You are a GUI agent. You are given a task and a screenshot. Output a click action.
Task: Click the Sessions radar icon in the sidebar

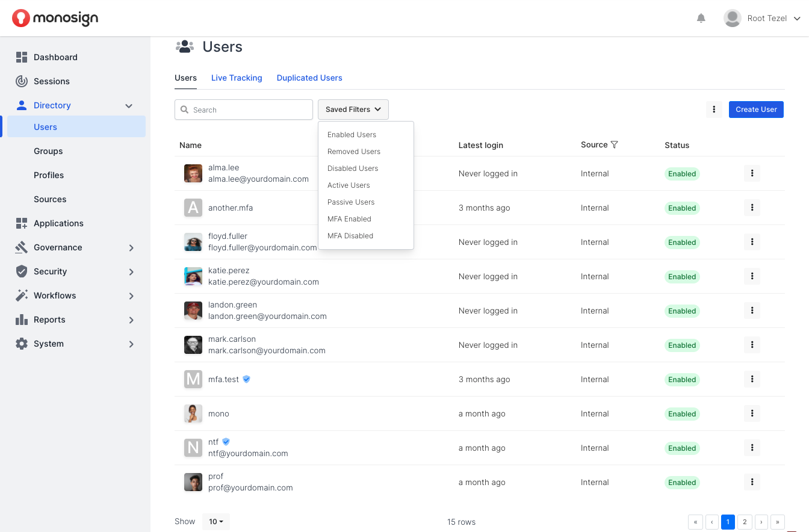coord(22,81)
